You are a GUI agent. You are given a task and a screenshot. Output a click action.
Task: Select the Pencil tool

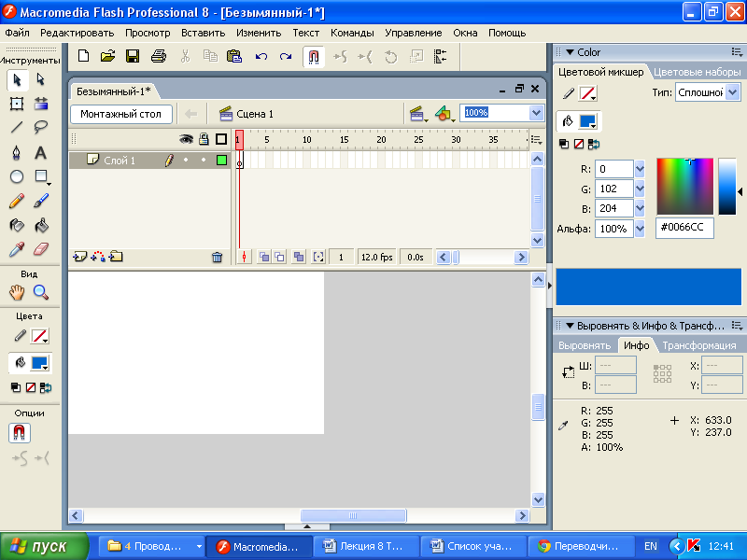[17, 201]
